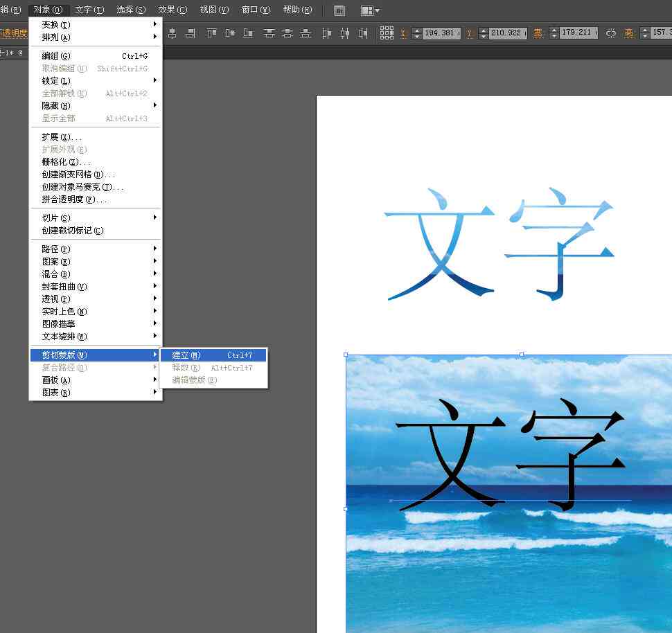
Task: Open the 文字(T) menu
Action: [89, 10]
